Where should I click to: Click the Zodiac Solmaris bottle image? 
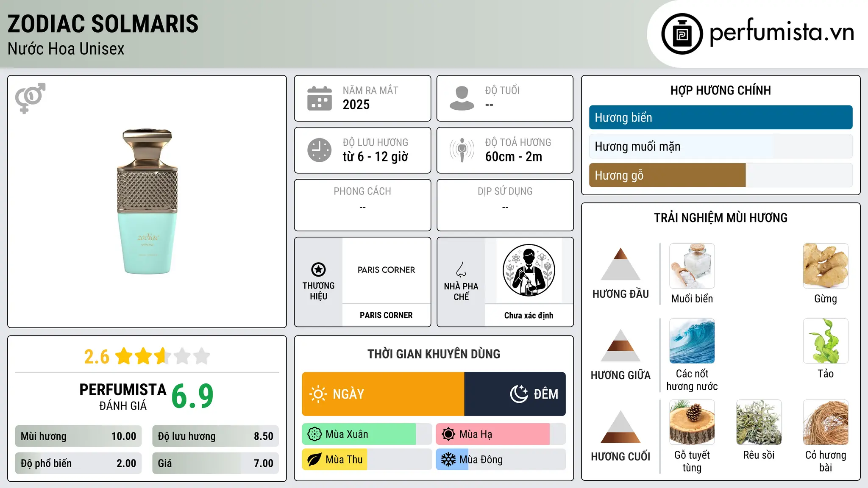coord(147,202)
